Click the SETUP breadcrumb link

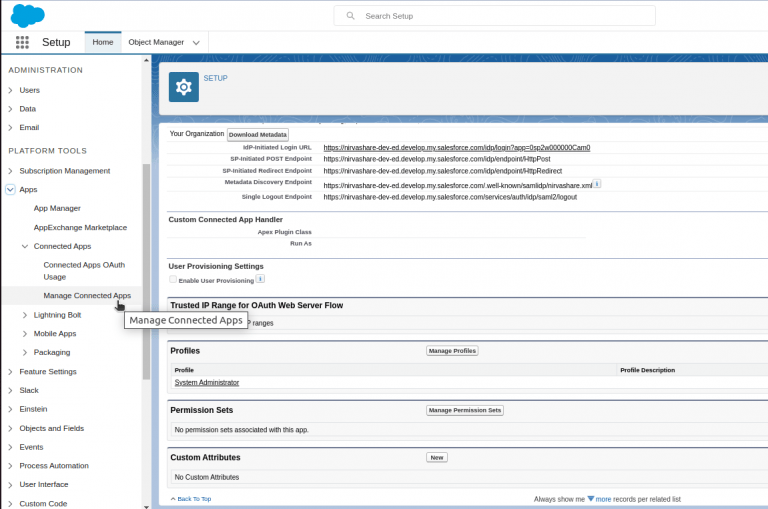[x=216, y=78]
